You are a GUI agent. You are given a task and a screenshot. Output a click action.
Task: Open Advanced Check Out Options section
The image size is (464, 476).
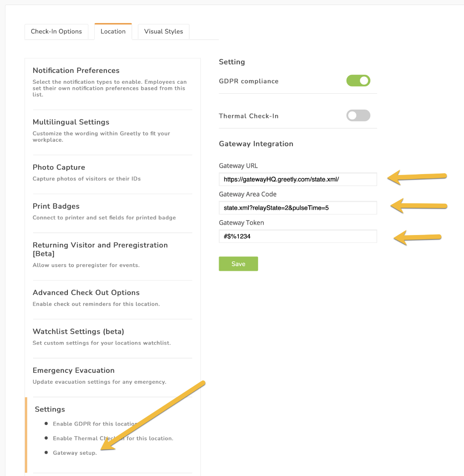point(113,298)
